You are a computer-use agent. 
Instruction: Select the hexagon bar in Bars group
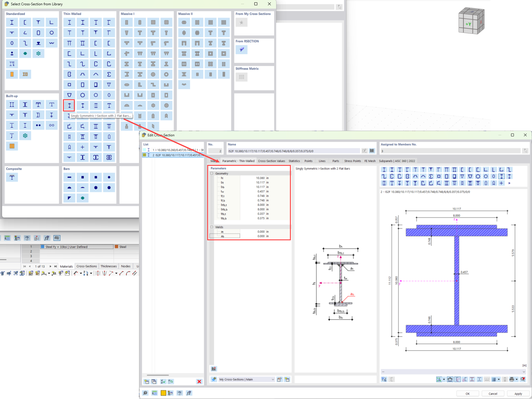click(96, 187)
